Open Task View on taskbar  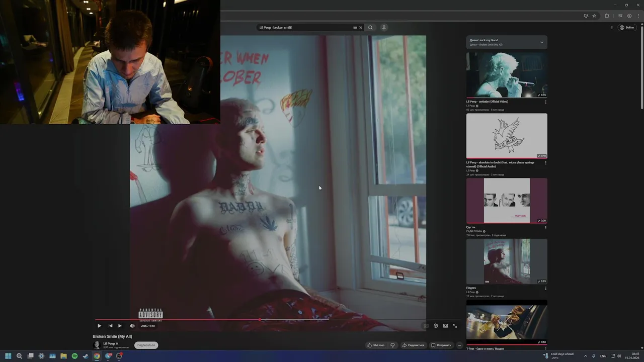click(x=30, y=356)
